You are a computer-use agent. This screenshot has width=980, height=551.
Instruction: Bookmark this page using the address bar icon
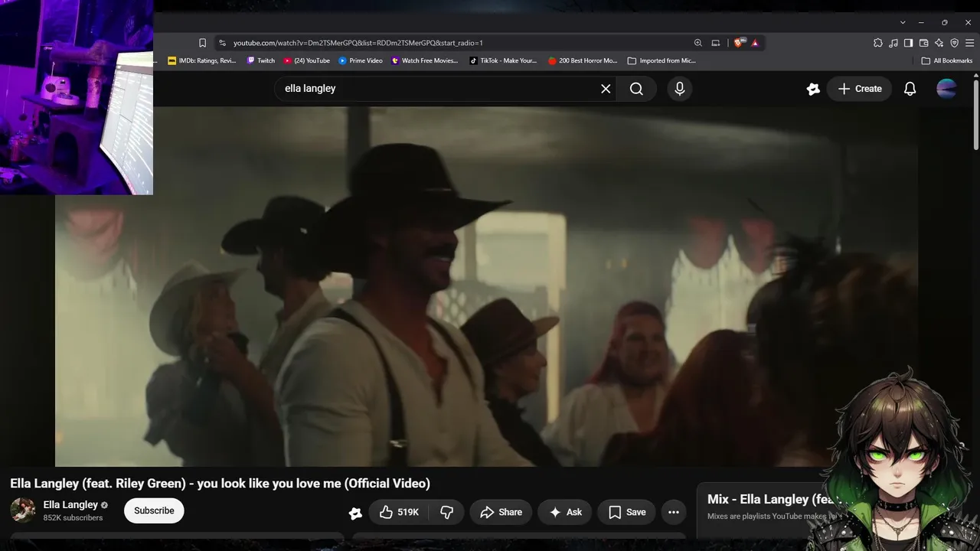coord(202,43)
